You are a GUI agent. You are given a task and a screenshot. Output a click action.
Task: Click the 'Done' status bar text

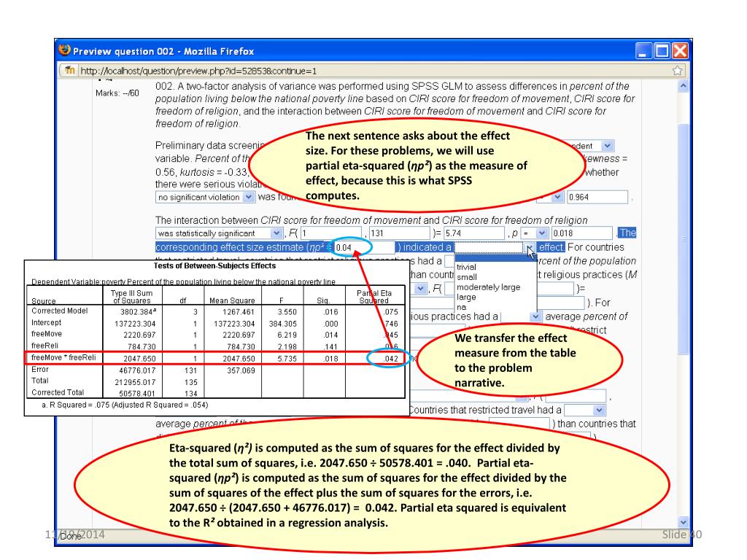coord(71,536)
